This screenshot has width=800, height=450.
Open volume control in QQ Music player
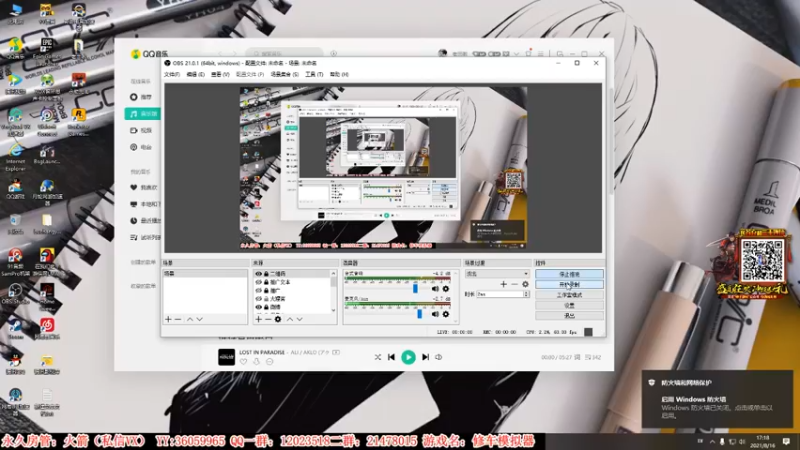pos(439,357)
